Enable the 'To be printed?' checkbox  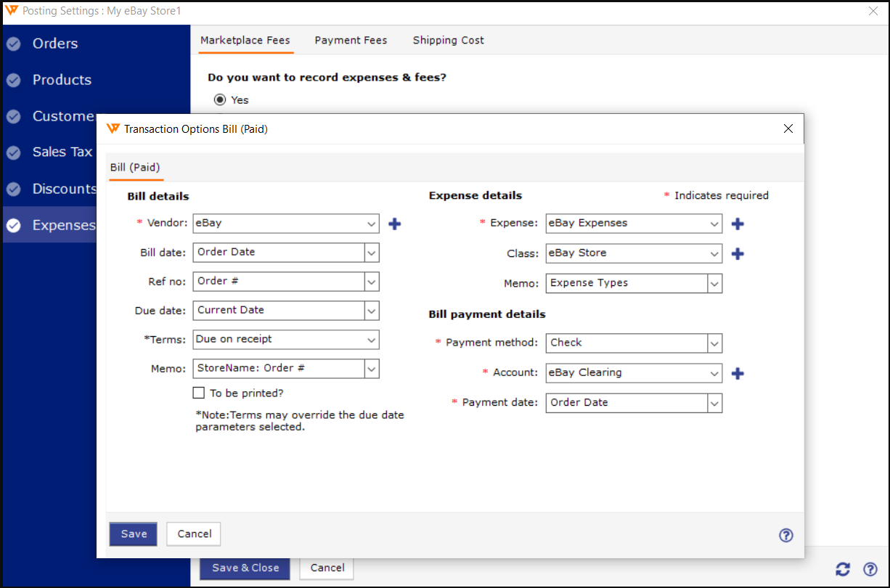coord(199,393)
